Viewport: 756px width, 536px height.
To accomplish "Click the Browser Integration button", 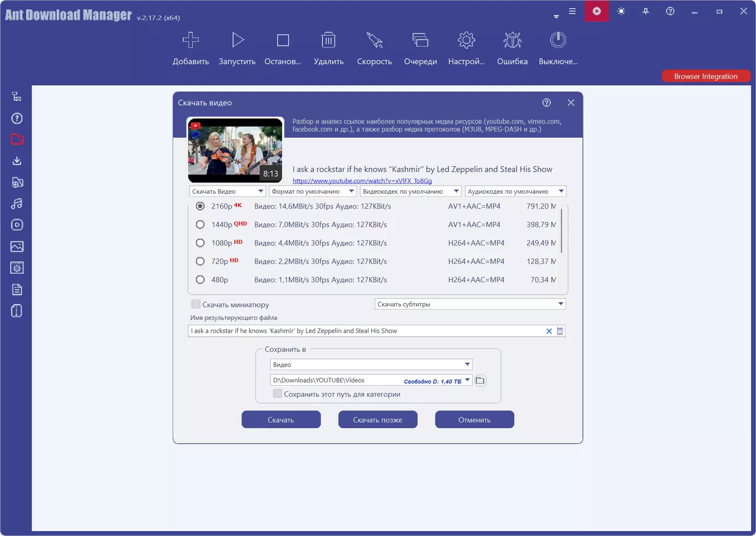I will click(x=706, y=76).
